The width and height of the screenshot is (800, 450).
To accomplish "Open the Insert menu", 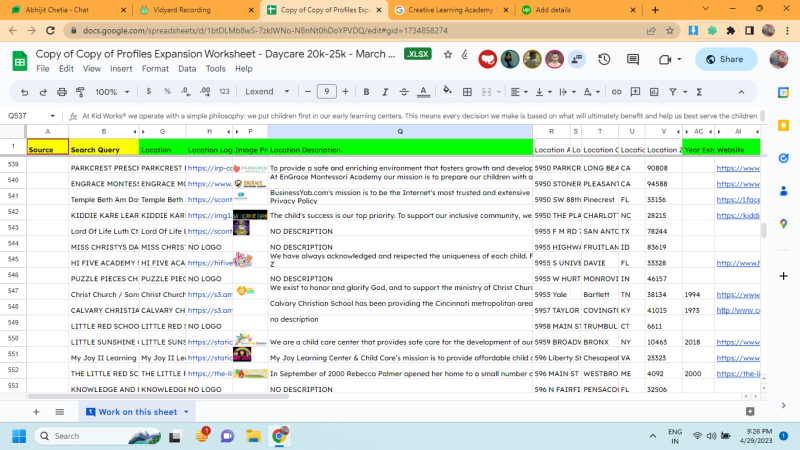I will [x=121, y=69].
